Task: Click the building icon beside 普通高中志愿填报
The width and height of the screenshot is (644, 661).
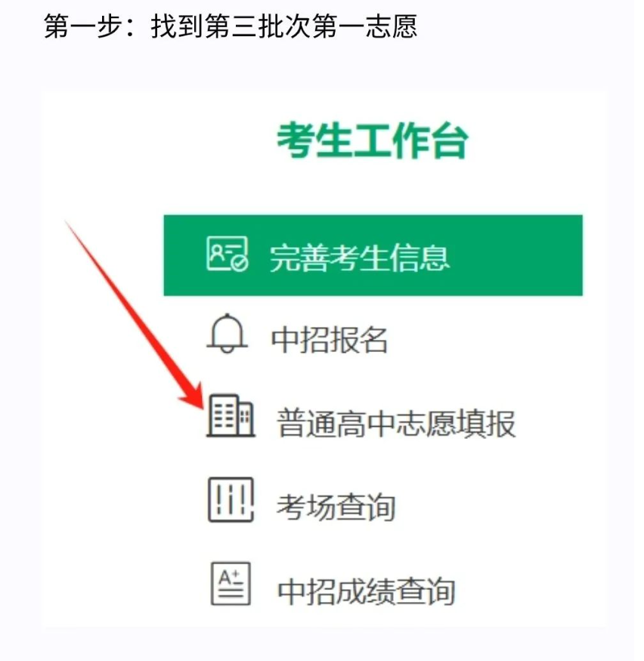Action: pos(231,415)
